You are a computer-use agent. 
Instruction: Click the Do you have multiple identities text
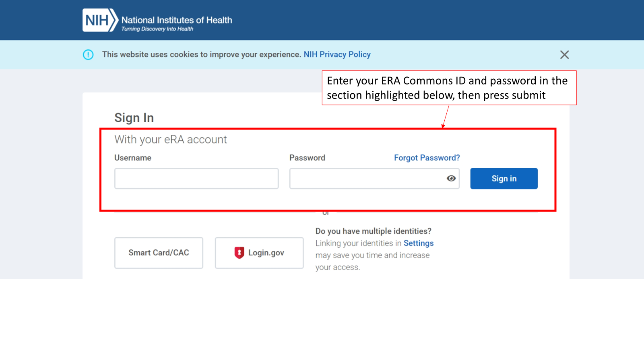point(373,231)
